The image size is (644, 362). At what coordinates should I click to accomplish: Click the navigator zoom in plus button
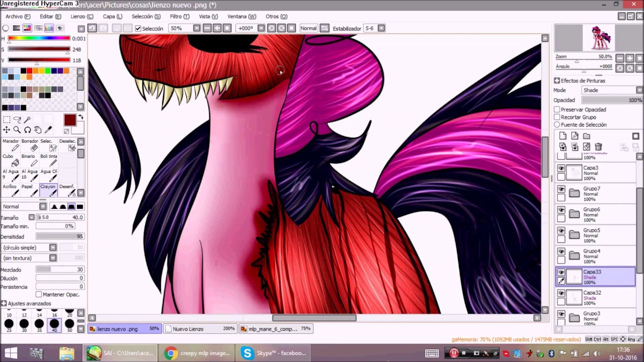click(629, 58)
